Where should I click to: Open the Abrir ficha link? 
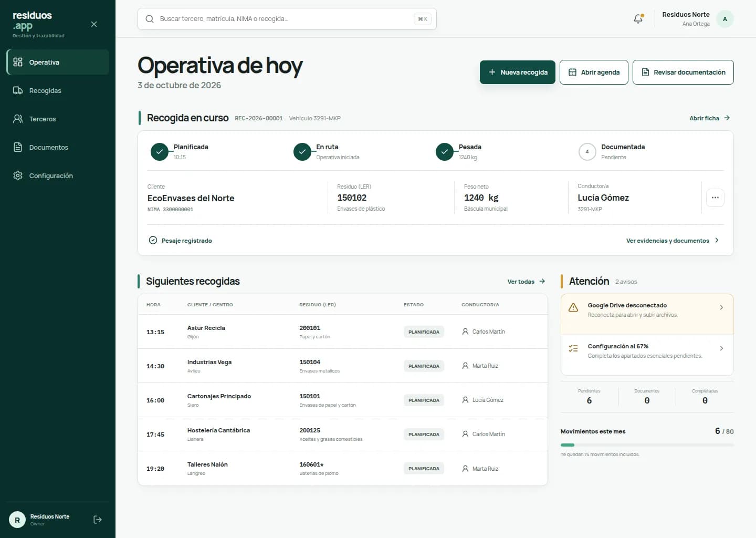tap(710, 118)
